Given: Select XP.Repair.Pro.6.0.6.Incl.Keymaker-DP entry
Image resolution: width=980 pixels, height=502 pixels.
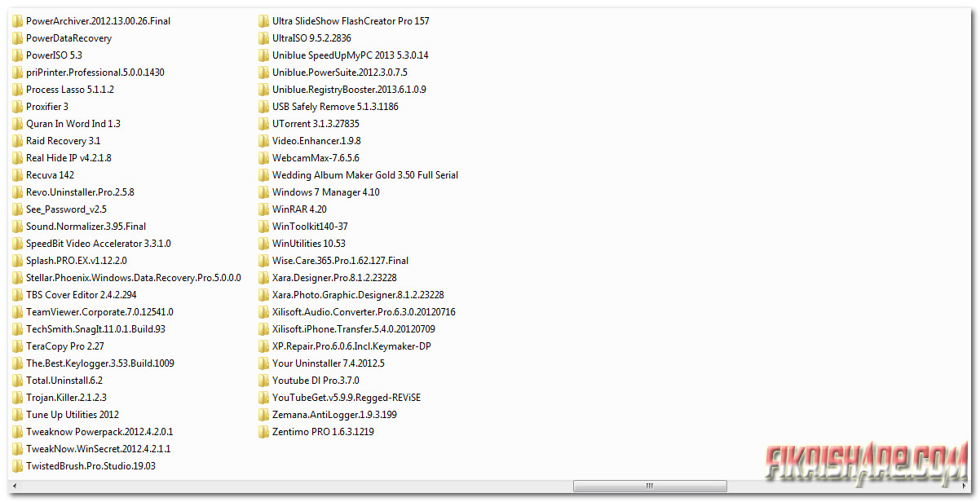Looking at the screenshot, I should pyautogui.click(x=351, y=346).
